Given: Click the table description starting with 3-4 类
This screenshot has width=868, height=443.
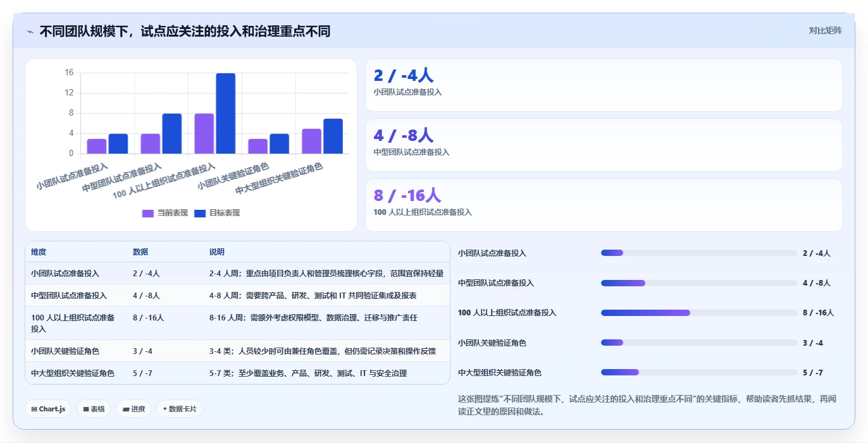Looking at the screenshot, I should click(x=323, y=351).
